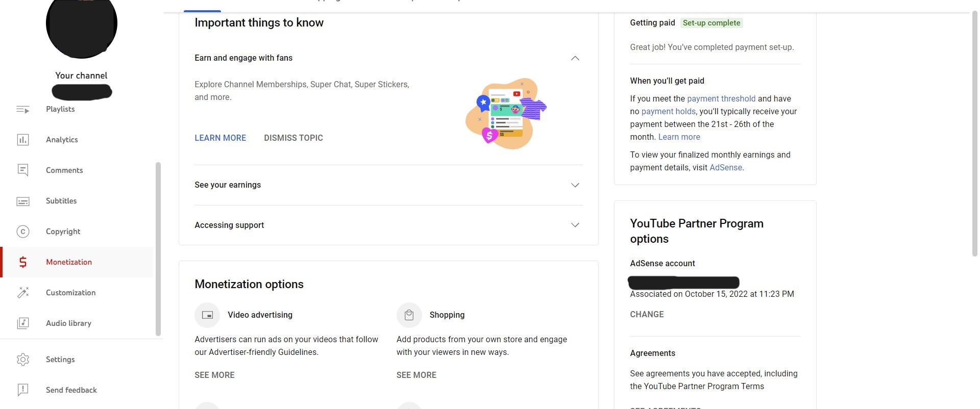
Task: Open Settings from the sidebar
Action: point(77,360)
